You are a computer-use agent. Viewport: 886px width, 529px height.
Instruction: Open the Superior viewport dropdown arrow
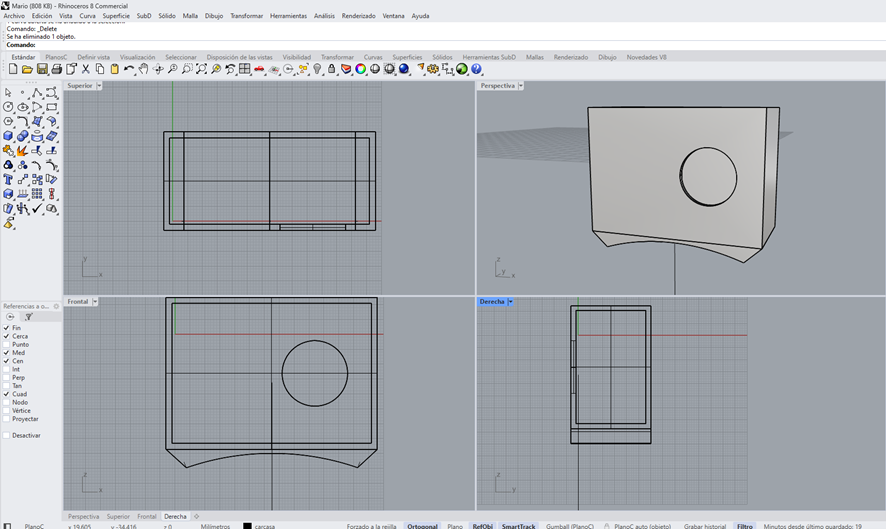coord(99,86)
